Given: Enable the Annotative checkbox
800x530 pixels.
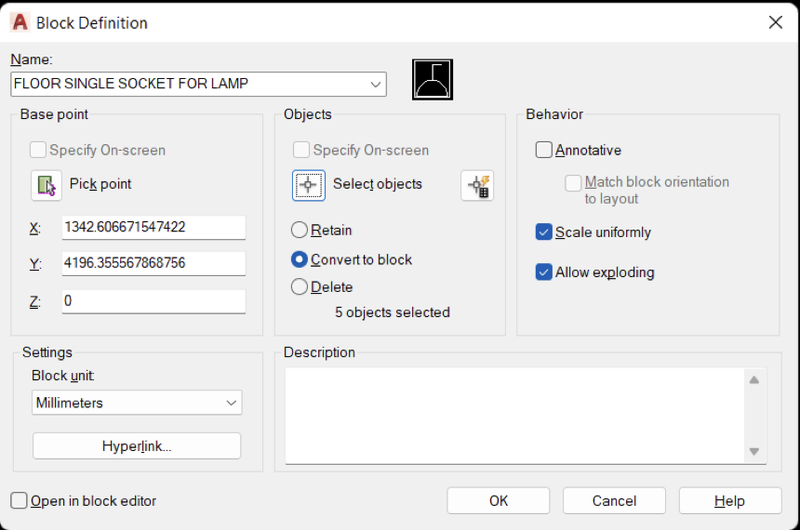Looking at the screenshot, I should [544, 150].
